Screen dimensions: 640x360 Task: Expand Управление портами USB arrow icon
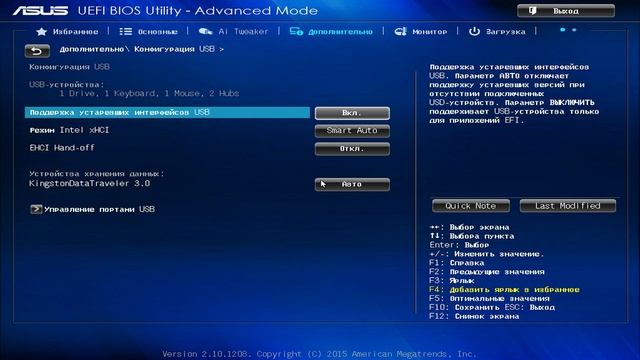[x=36, y=209]
